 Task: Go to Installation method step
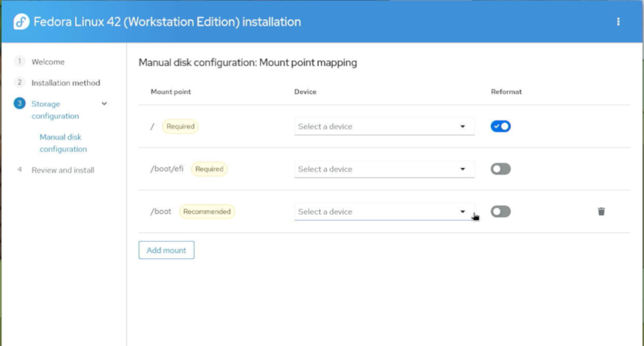[x=66, y=83]
